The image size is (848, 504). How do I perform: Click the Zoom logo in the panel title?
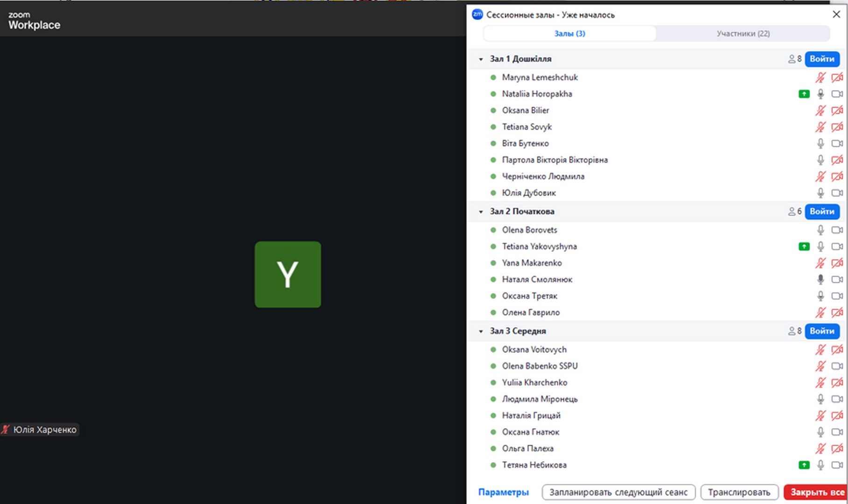(x=477, y=14)
